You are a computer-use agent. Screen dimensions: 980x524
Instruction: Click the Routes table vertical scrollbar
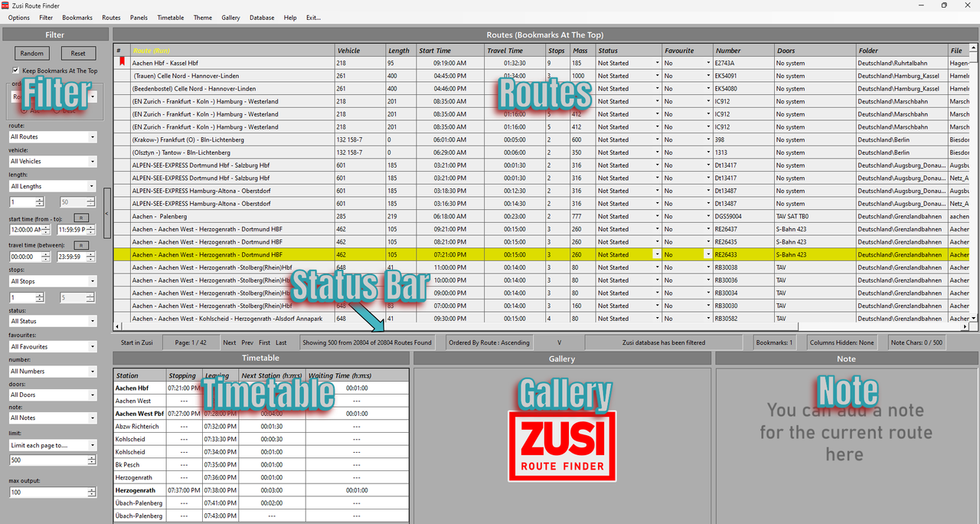click(975, 184)
